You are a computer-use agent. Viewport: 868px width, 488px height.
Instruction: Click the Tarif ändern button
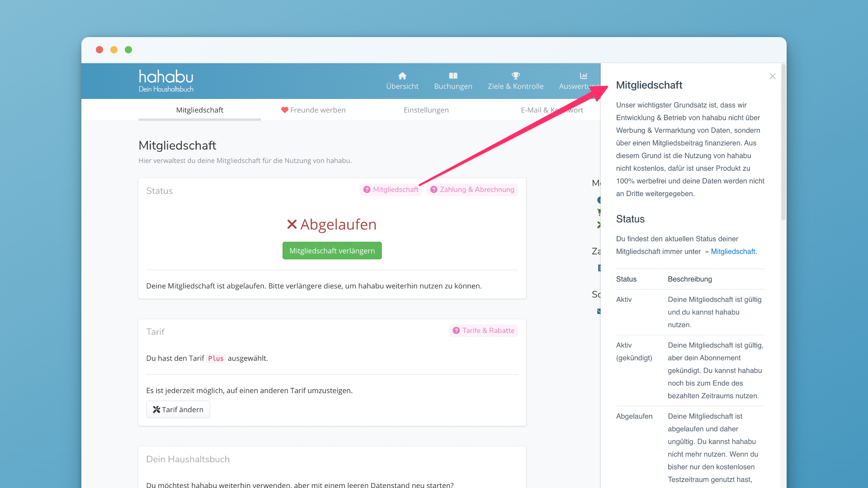pos(178,409)
